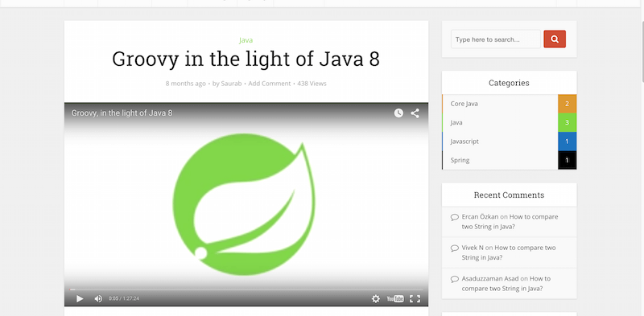Click the '8 months ago' timestamp
644x316 pixels.
(x=186, y=84)
